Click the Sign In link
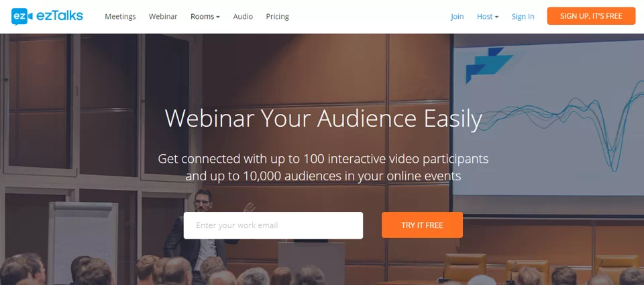This screenshot has width=644, height=285. coord(523,17)
